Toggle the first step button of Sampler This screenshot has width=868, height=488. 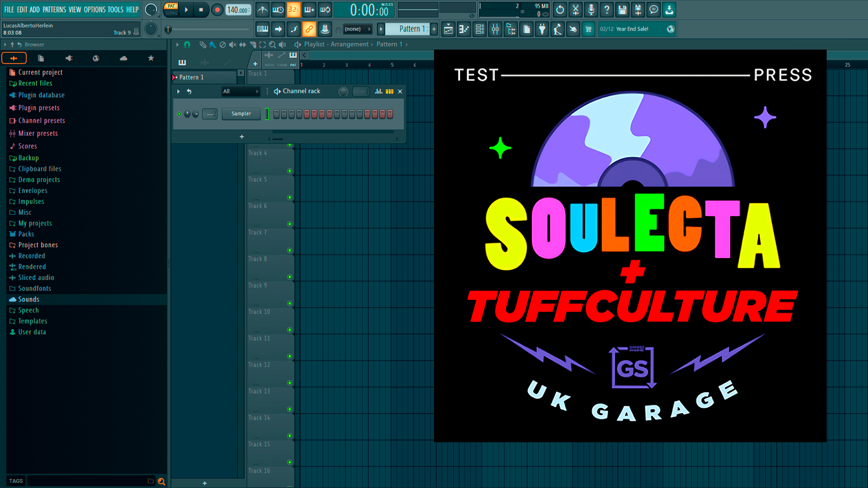pos(276,114)
